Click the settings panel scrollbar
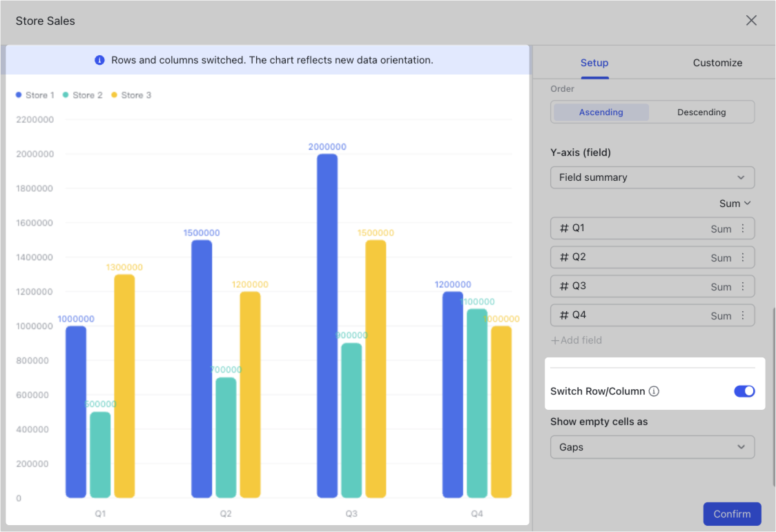This screenshot has height=532, width=776. (x=773, y=395)
